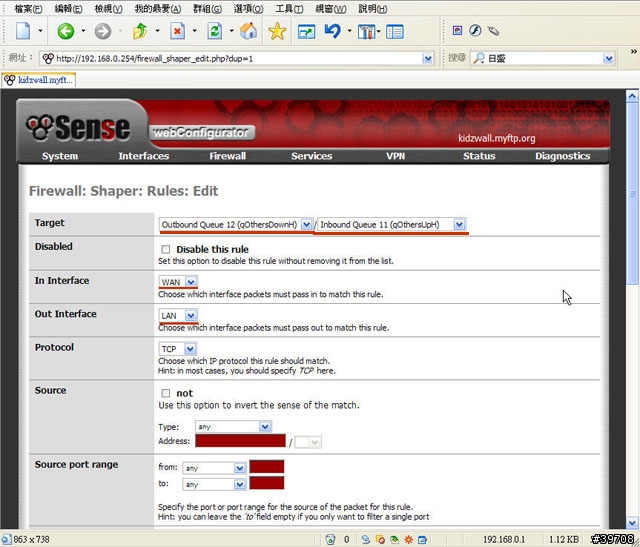640x547 pixels.
Task: Click the source port from custom field
Action: pos(267,467)
